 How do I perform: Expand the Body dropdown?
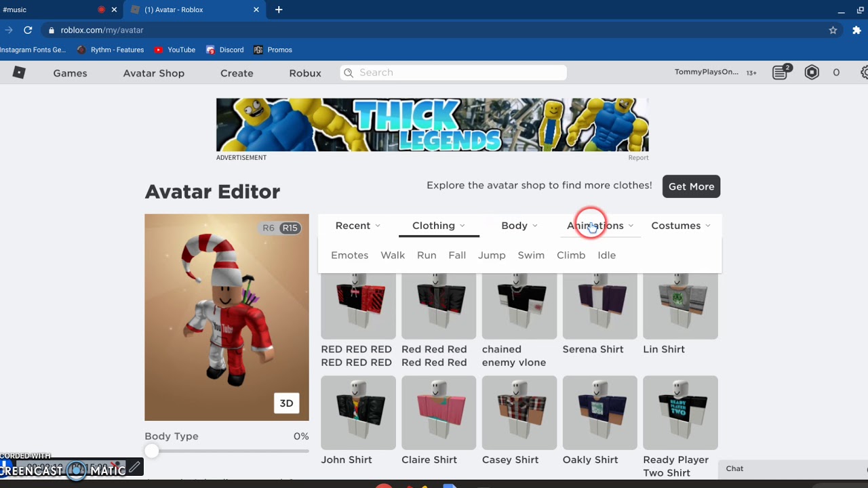[x=519, y=226]
